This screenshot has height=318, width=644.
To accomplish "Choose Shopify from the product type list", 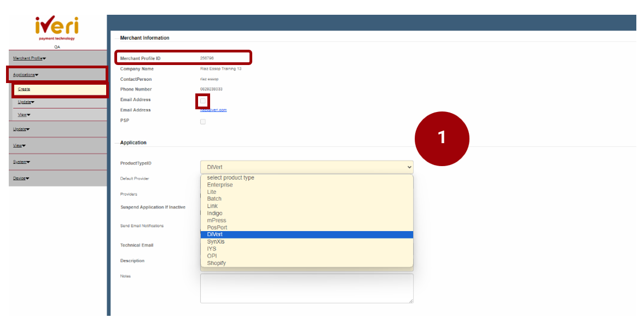I will click(216, 263).
